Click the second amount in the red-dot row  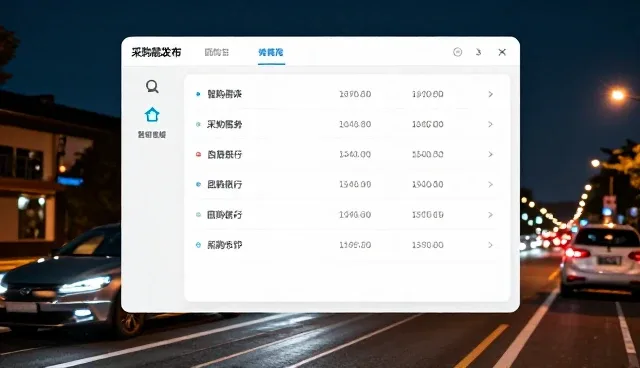coord(427,154)
